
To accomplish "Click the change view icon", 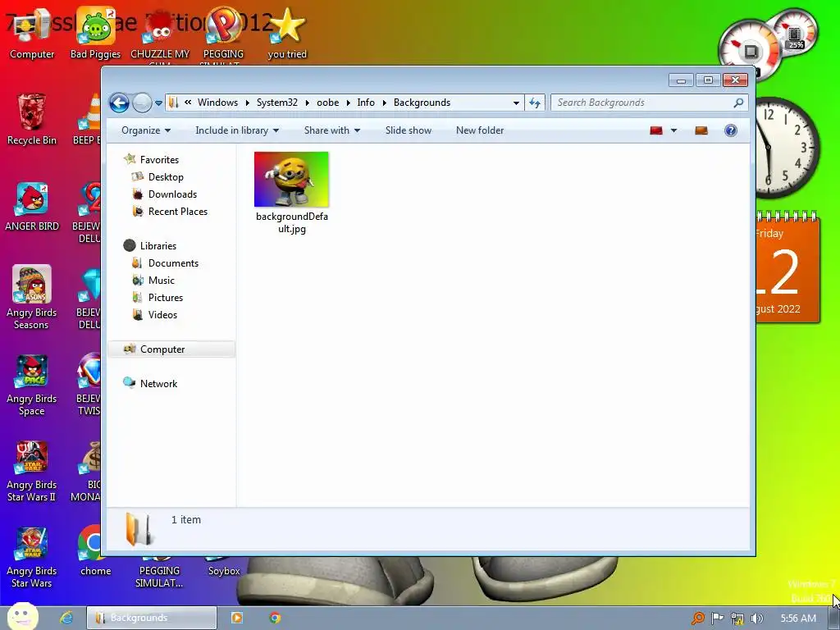I will pyautogui.click(x=656, y=130).
